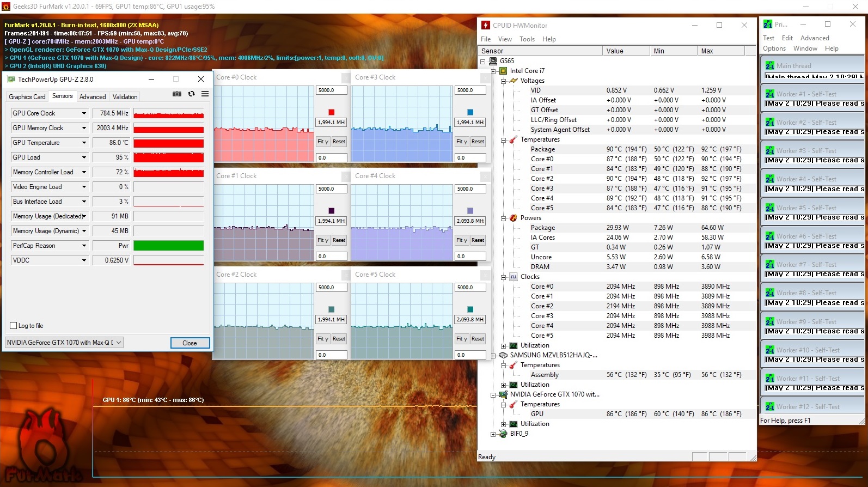Screen dimensions: 868x487
Task: Click the min value field on Core #4 Clock
Action: click(x=470, y=256)
